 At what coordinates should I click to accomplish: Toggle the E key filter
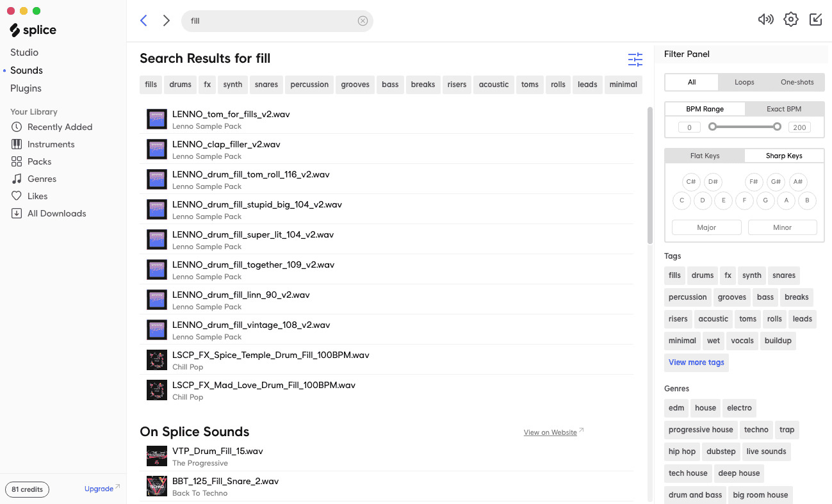[723, 200]
